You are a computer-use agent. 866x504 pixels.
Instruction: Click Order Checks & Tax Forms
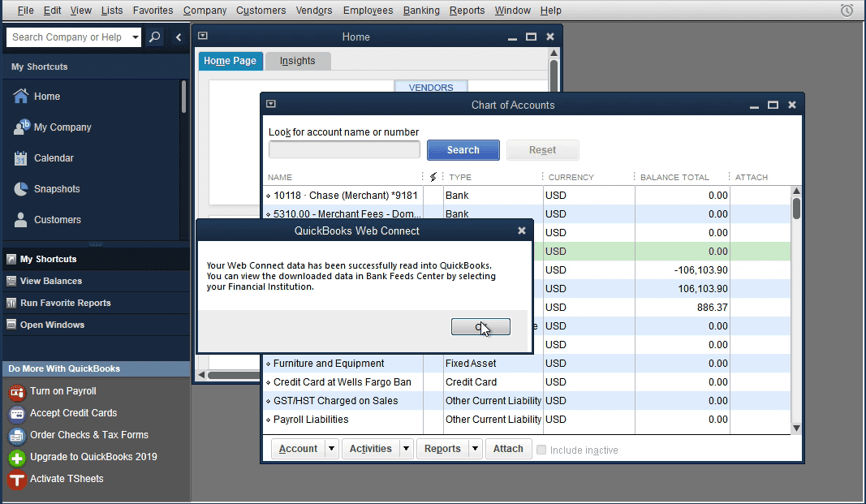89,435
